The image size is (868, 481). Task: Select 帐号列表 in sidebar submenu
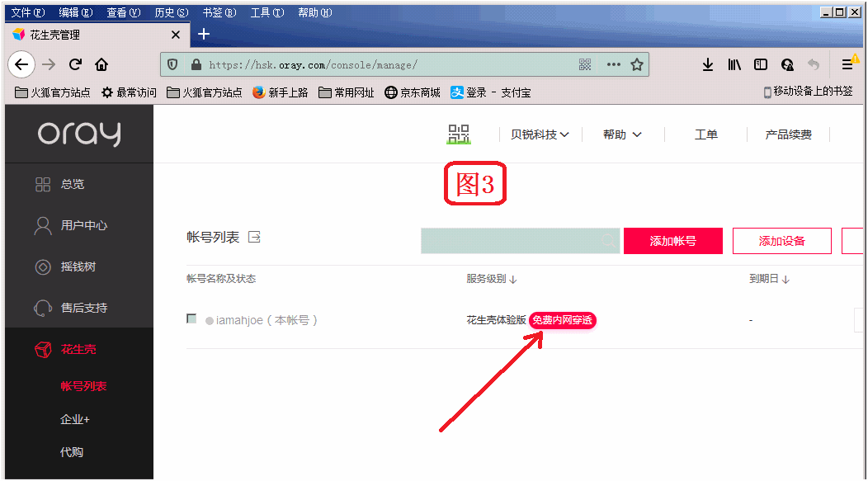(83, 386)
